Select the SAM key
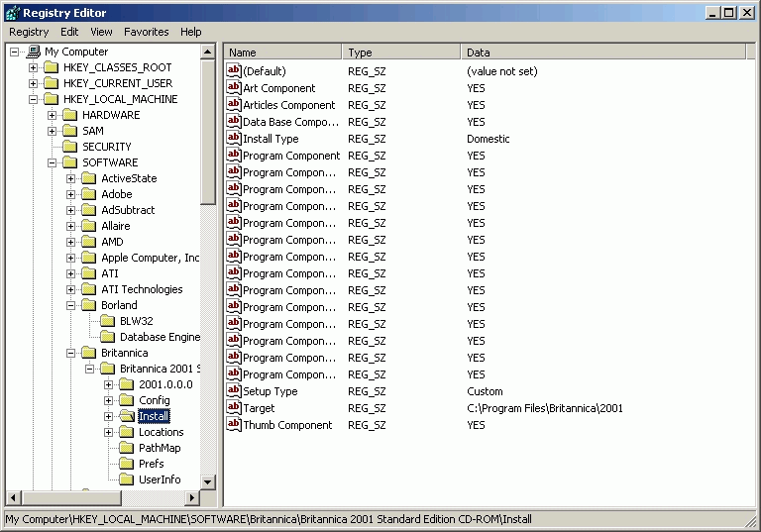Screen dimensions: 761x532 click(93, 131)
